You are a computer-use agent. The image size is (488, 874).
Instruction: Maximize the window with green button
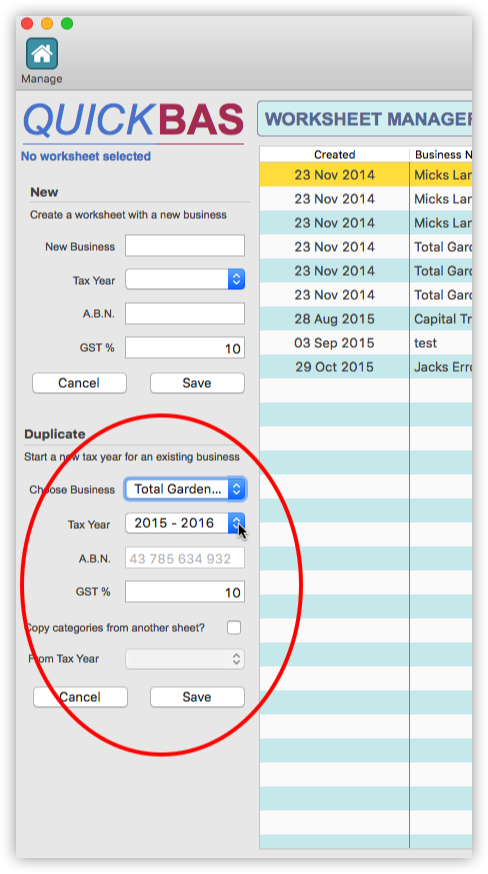pos(67,23)
